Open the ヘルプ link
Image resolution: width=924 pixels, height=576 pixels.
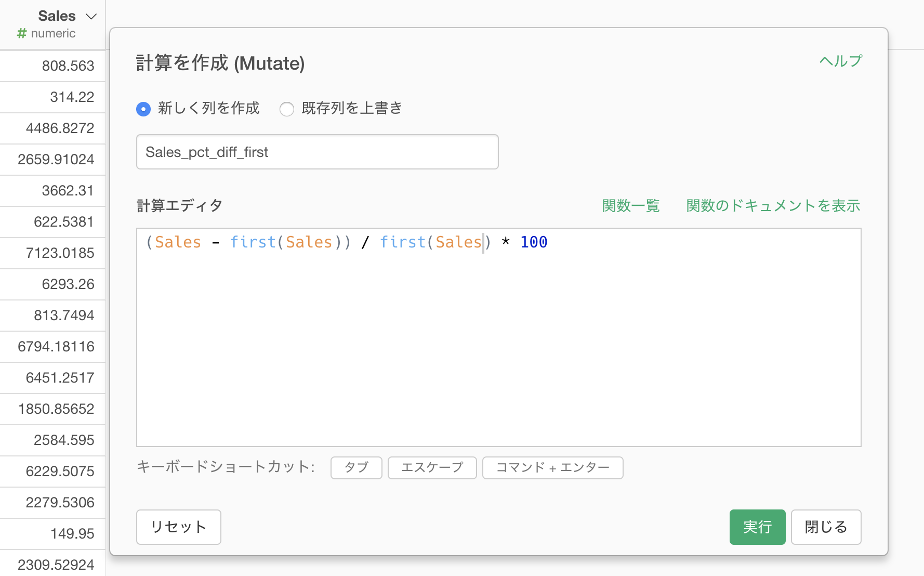(x=840, y=61)
